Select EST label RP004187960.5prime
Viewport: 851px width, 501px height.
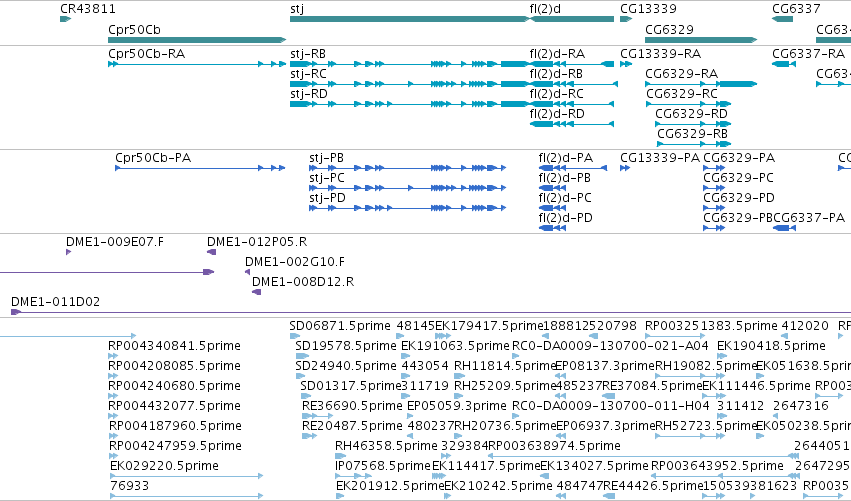click(175, 427)
